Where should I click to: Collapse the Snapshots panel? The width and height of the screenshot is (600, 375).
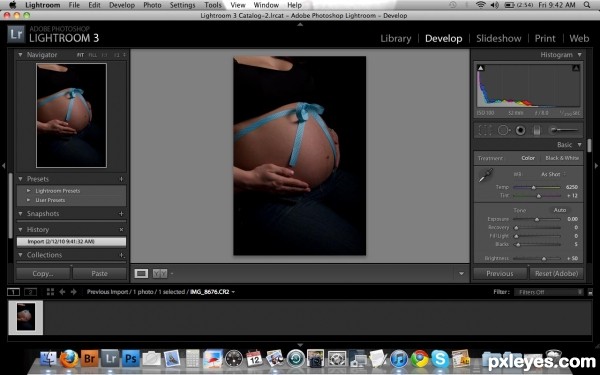pyautogui.click(x=20, y=214)
